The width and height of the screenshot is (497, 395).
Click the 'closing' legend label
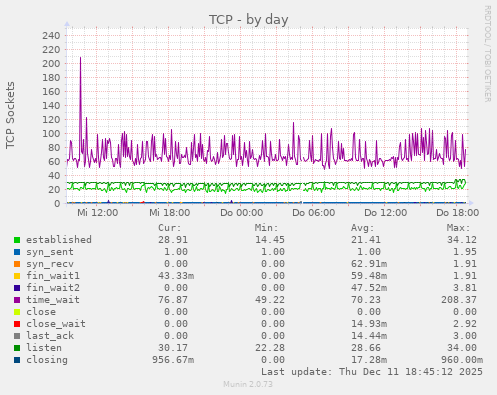coord(47,360)
